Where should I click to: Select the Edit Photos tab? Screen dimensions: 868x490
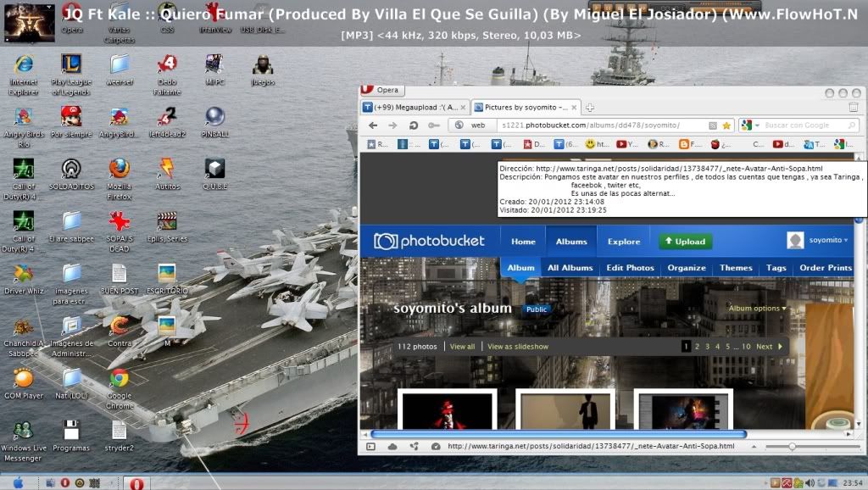[x=630, y=268]
